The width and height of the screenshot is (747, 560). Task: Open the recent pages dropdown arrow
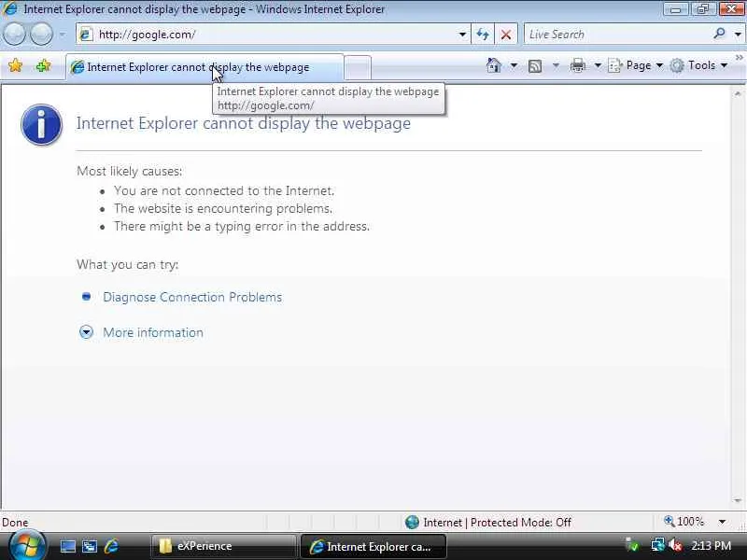point(63,35)
